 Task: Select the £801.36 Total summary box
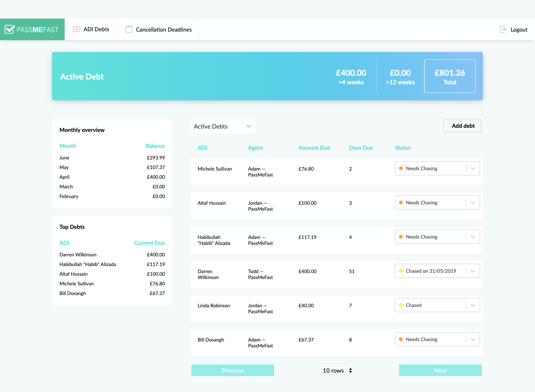450,76
